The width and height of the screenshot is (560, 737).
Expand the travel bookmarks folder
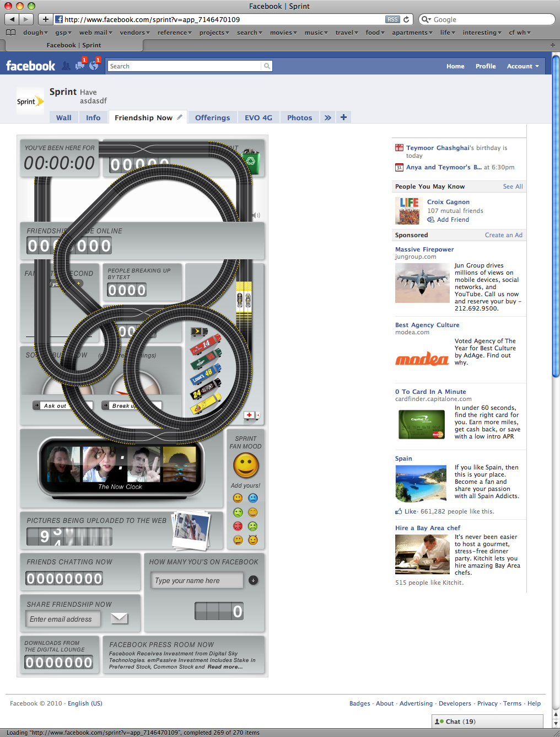[x=347, y=33]
